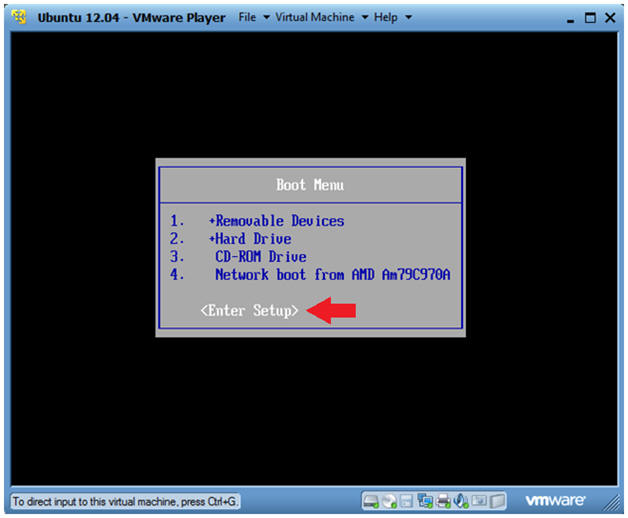Open the Help menu
Viewport: 628px width, 518px height.
click(x=385, y=17)
